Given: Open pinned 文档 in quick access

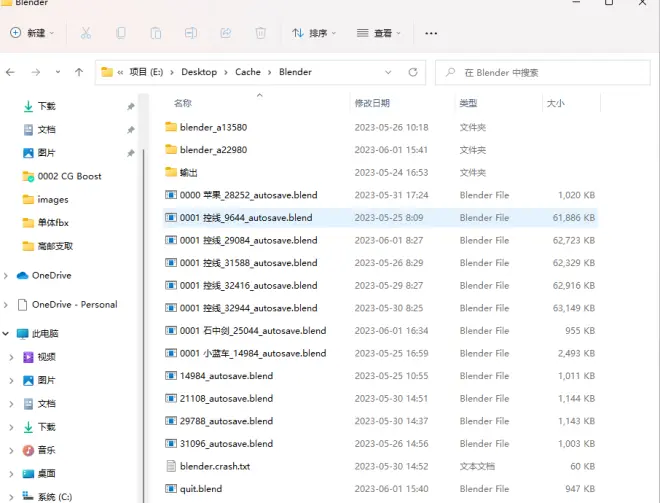Looking at the screenshot, I should pos(47,130).
